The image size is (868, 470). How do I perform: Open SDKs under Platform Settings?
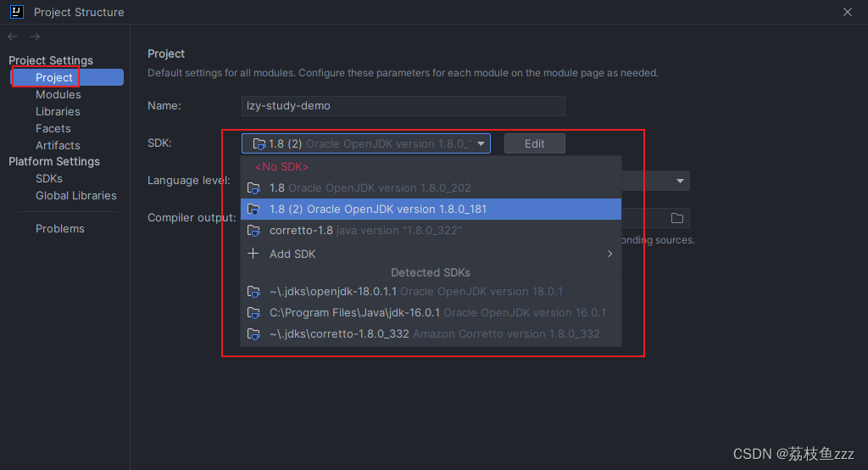click(48, 178)
